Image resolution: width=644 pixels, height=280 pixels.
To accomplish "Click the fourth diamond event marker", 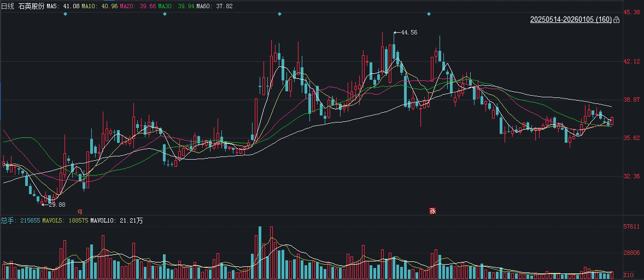I will 429,14.
